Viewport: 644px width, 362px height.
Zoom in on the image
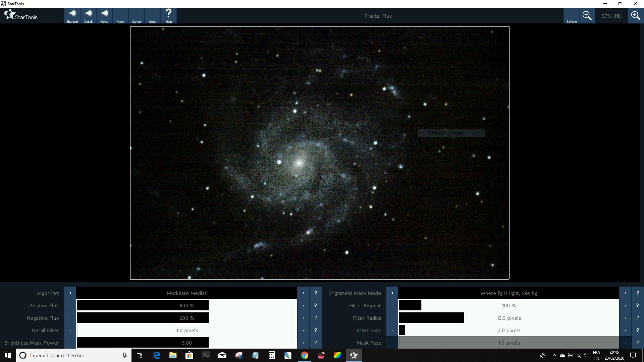coord(636,16)
